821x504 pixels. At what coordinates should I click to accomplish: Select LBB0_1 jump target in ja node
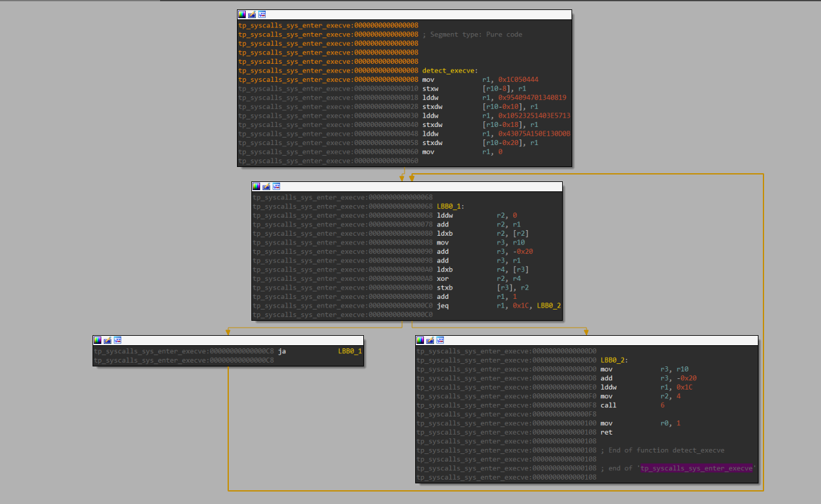point(350,351)
